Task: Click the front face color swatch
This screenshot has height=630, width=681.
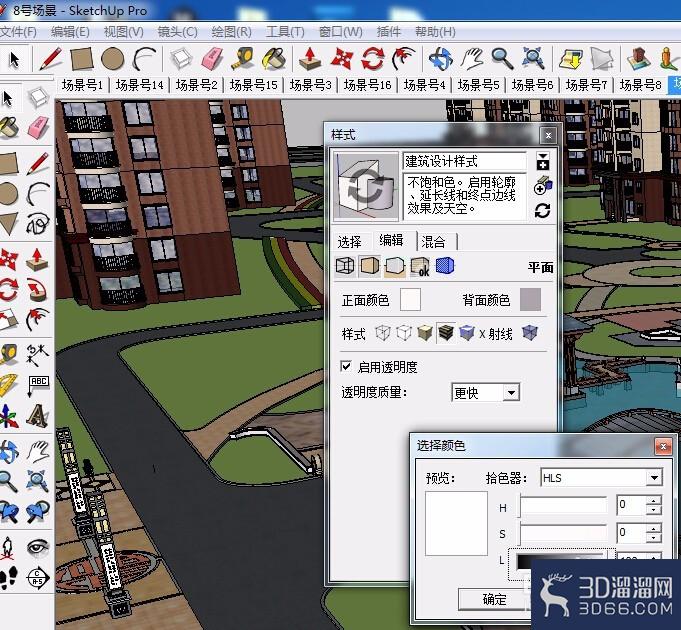Action: [x=410, y=300]
